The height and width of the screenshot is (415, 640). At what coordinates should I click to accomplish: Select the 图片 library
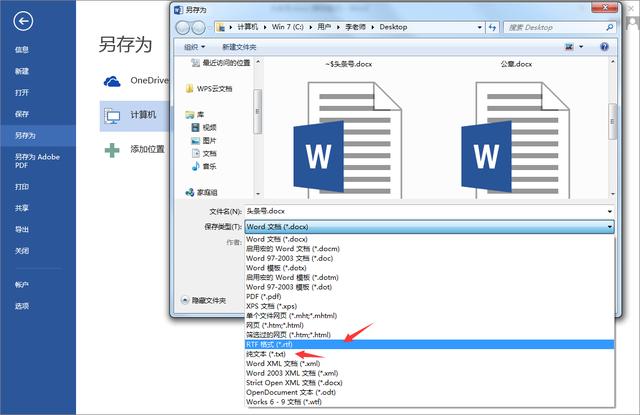[x=204, y=141]
